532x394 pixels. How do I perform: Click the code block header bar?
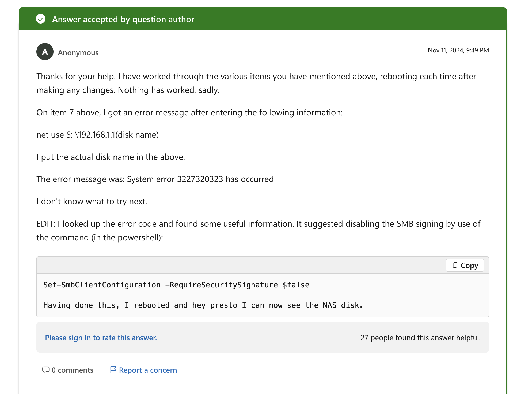pos(241,265)
